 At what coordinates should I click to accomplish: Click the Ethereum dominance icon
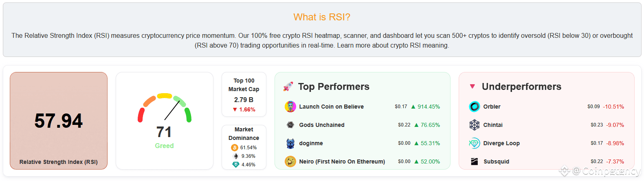coord(235,156)
